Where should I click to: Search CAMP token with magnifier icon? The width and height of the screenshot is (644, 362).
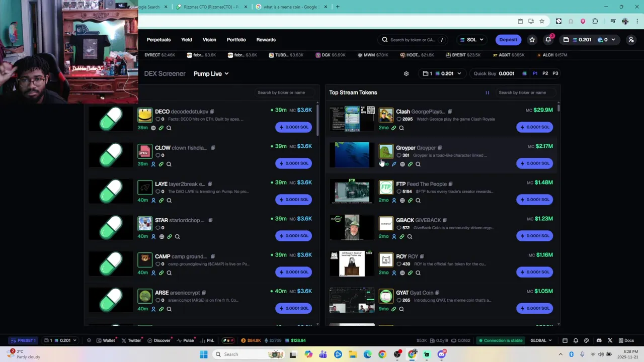169,273
